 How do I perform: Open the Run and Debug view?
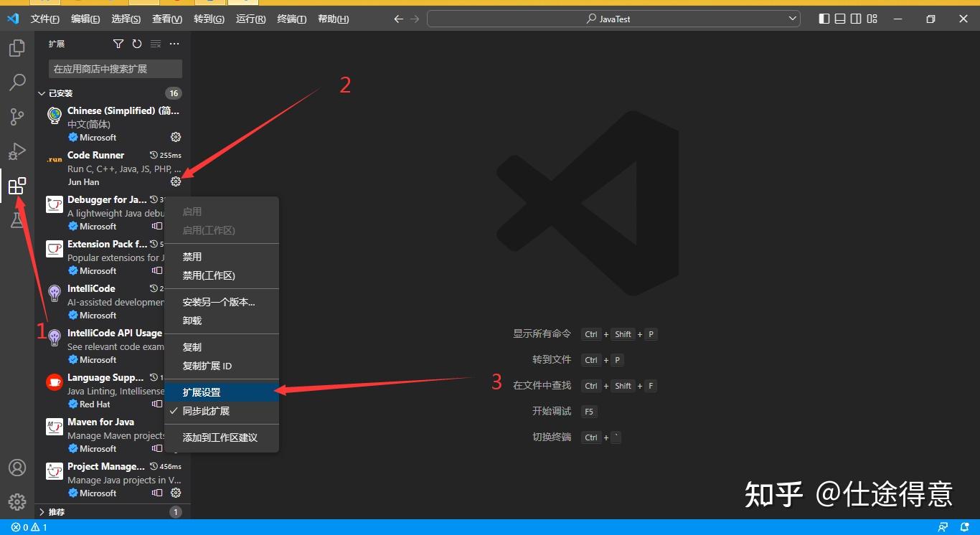pyautogui.click(x=17, y=151)
